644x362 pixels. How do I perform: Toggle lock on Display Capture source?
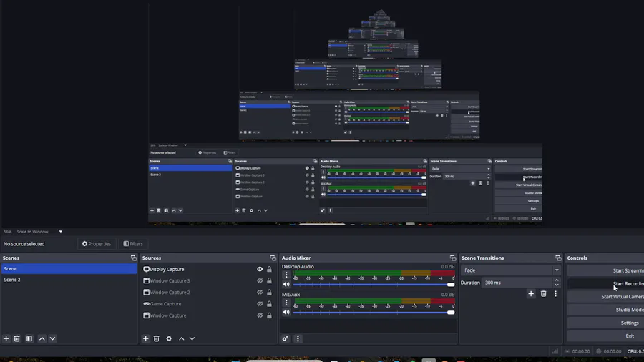(269, 269)
